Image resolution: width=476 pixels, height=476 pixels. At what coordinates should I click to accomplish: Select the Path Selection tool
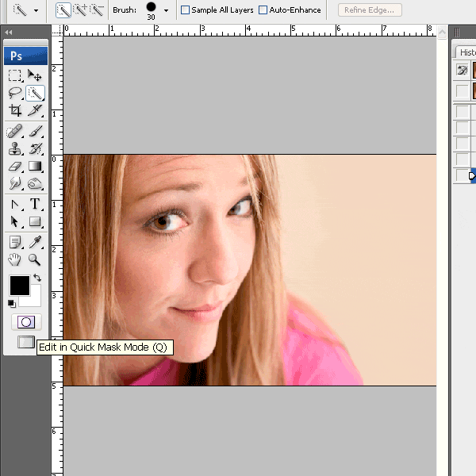click(x=14, y=221)
